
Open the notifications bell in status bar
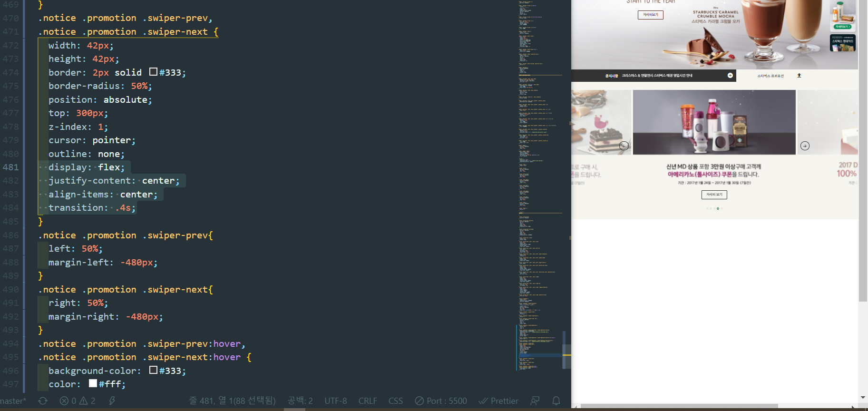point(556,401)
